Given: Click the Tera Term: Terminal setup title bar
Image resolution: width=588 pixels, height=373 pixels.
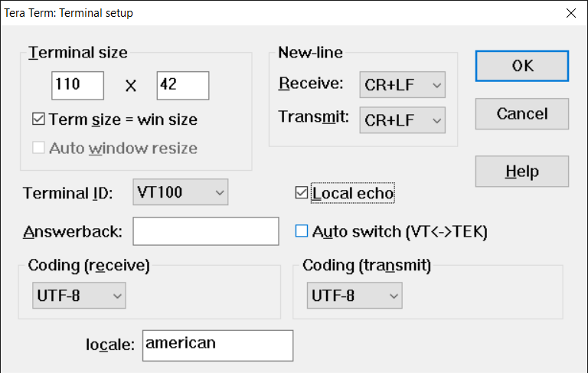Looking at the screenshot, I should (x=230, y=12).
